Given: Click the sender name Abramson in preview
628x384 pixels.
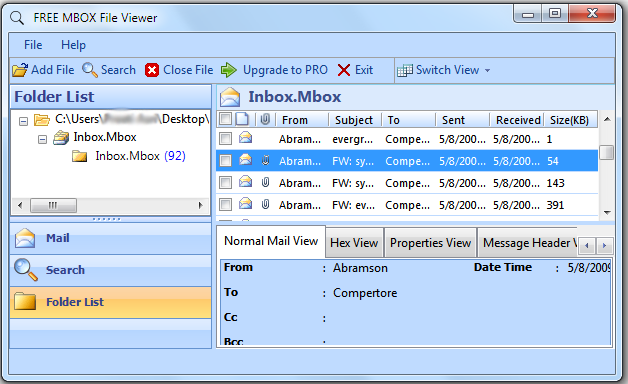Looking at the screenshot, I should click(360, 268).
